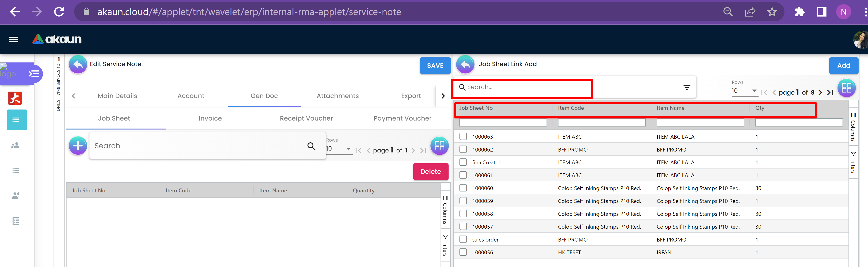This screenshot has height=267, width=868.
Task: Click the blue SAVE button
Action: (x=435, y=66)
